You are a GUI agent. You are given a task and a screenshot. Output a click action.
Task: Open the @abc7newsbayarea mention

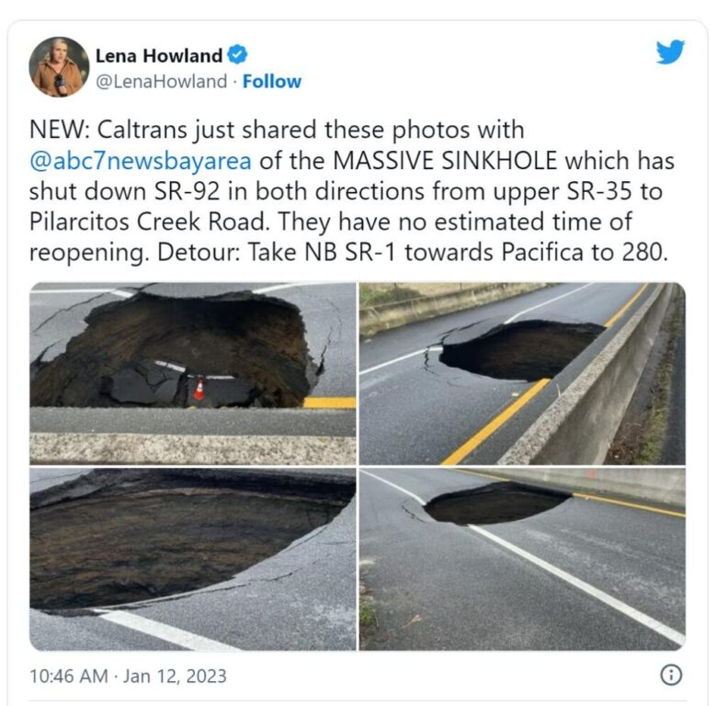click(x=141, y=161)
